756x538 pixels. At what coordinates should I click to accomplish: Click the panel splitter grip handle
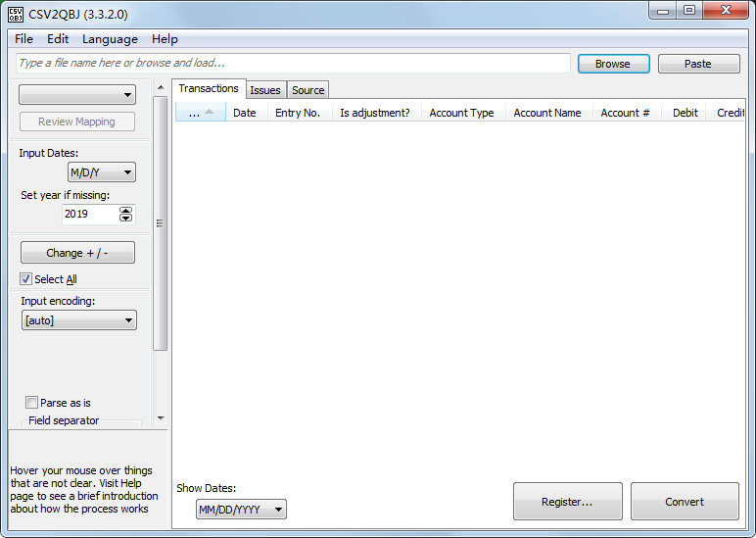click(x=160, y=223)
